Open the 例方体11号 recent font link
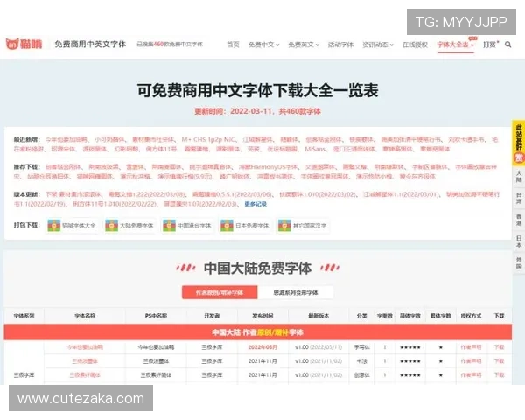 pyautogui.click(x=161, y=149)
